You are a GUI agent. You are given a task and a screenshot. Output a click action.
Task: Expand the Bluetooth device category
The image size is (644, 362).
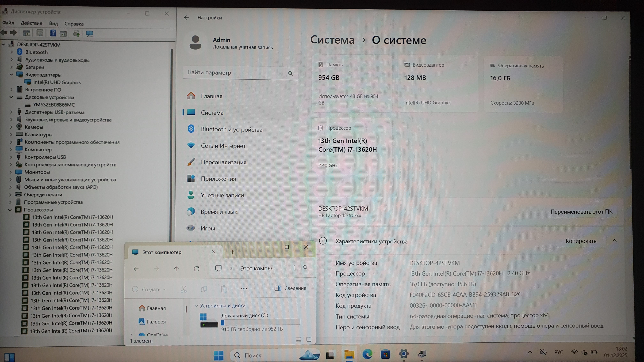coord(11,52)
